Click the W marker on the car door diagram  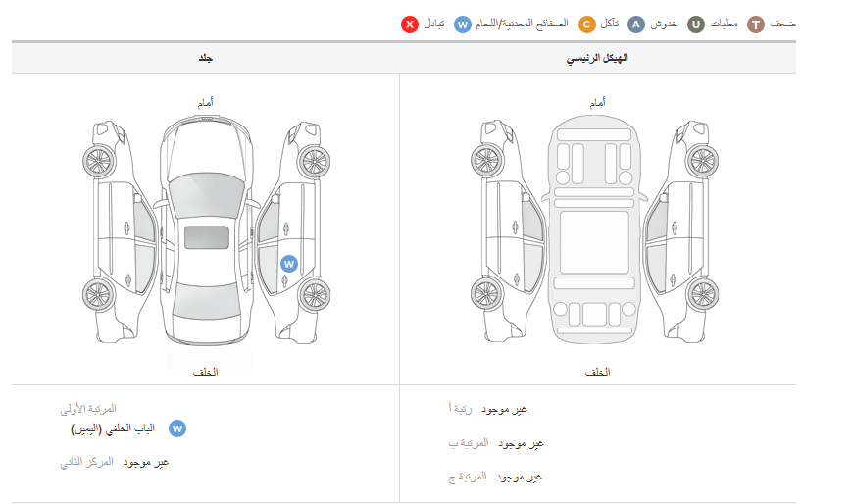[288, 263]
